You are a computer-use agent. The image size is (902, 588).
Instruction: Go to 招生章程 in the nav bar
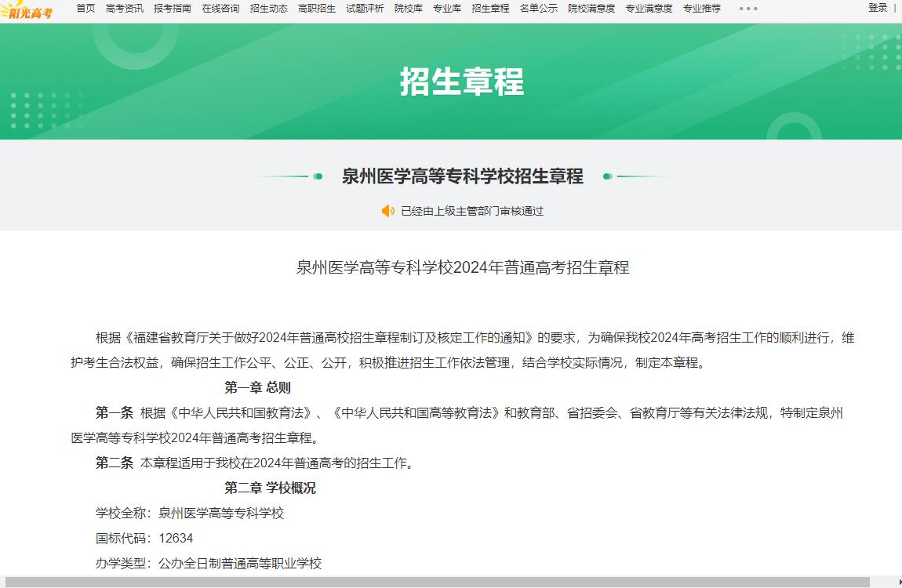490,9
